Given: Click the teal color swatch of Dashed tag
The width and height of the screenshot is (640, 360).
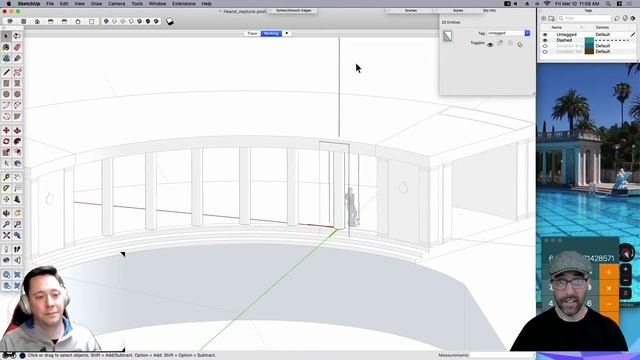Looking at the screenshot, I should tap(589, 40).
